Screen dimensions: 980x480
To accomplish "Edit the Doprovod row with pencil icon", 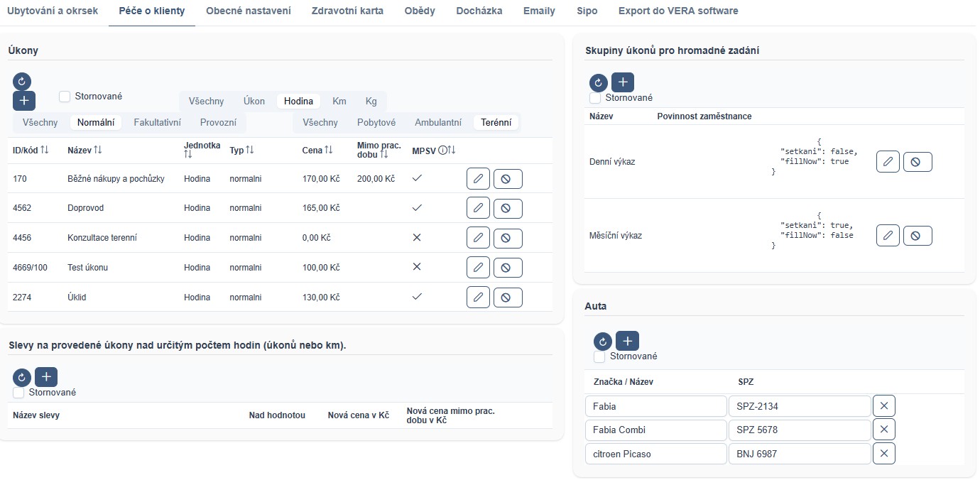I will pyautogui.click(x=478, y=208).
